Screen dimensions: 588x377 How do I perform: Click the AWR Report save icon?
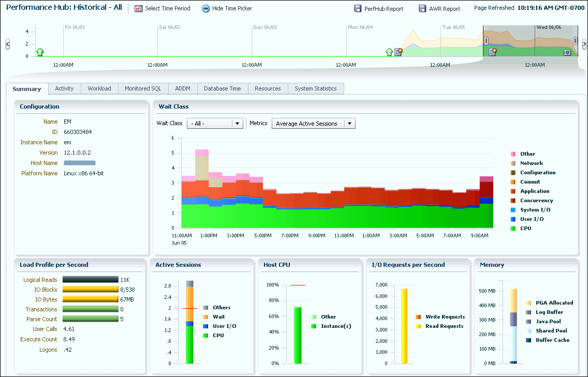tap(422, 9)
